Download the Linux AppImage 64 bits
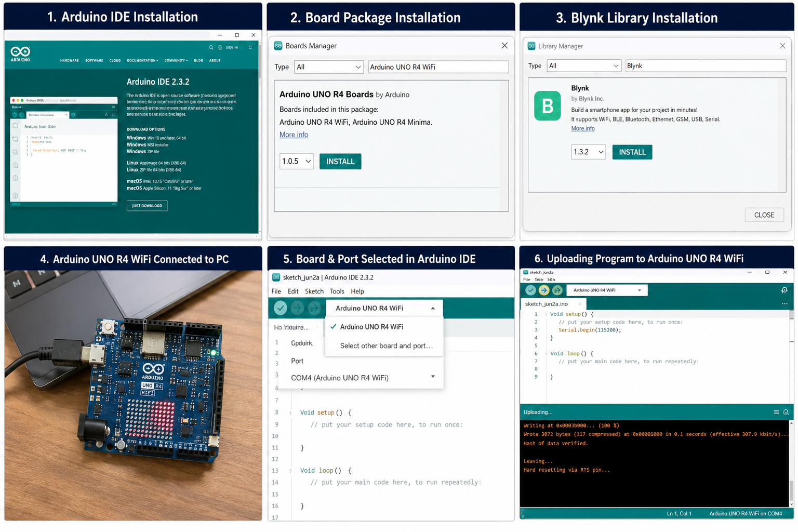This screenshot has height=532, width=798. click(156, 163)
